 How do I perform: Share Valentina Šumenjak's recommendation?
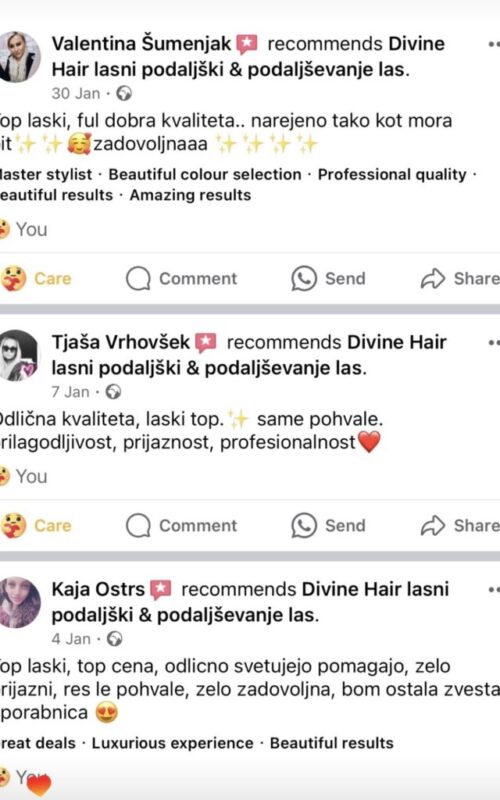click(x=460, y=279)
